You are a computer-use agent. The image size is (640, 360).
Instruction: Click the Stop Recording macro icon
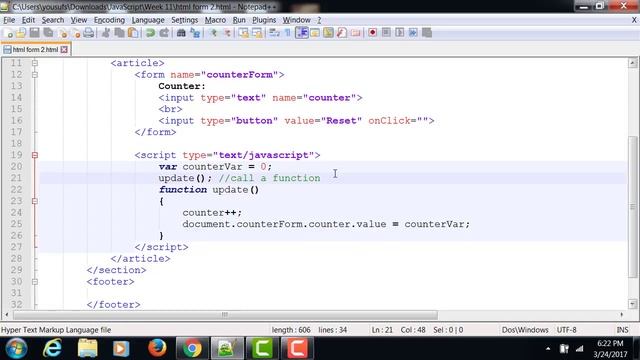[386, 33]
